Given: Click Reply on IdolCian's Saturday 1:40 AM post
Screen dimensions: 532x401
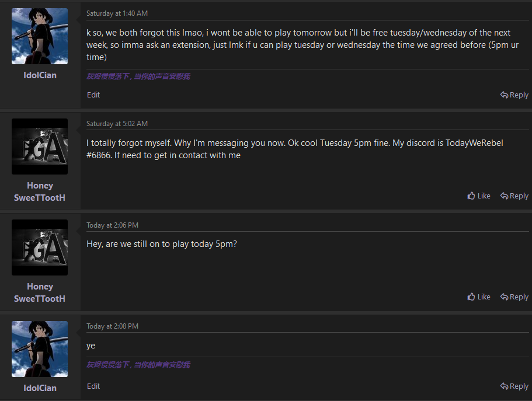Looking at the screenshot, I should (x=514, y=95).
